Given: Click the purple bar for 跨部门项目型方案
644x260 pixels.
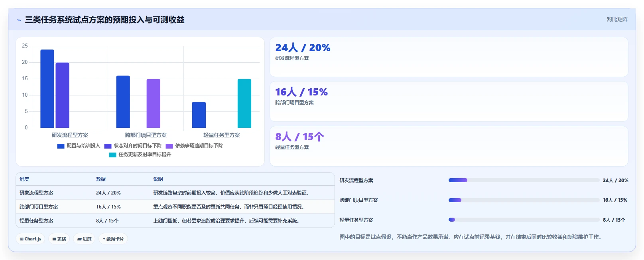Looking at the screenshot, I should pos(153,103).
